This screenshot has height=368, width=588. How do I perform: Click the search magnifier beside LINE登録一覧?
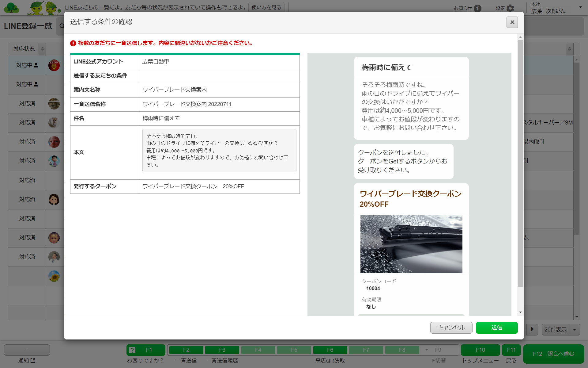[x=62, y=26]
